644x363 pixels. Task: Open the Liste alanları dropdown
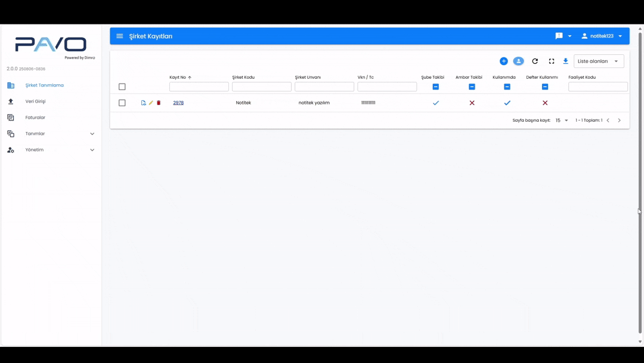coord(599,61)
